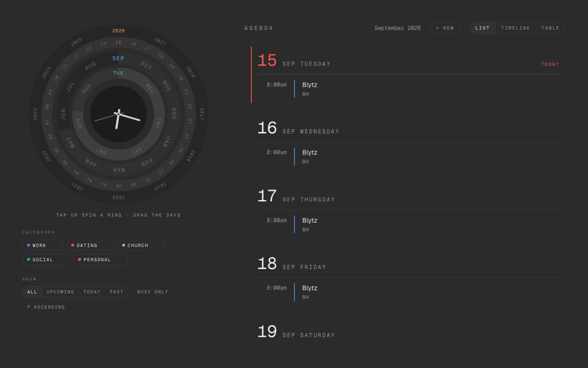
Task: Click the 17 SEP THURSDAY date header
Action: point(296,196)
